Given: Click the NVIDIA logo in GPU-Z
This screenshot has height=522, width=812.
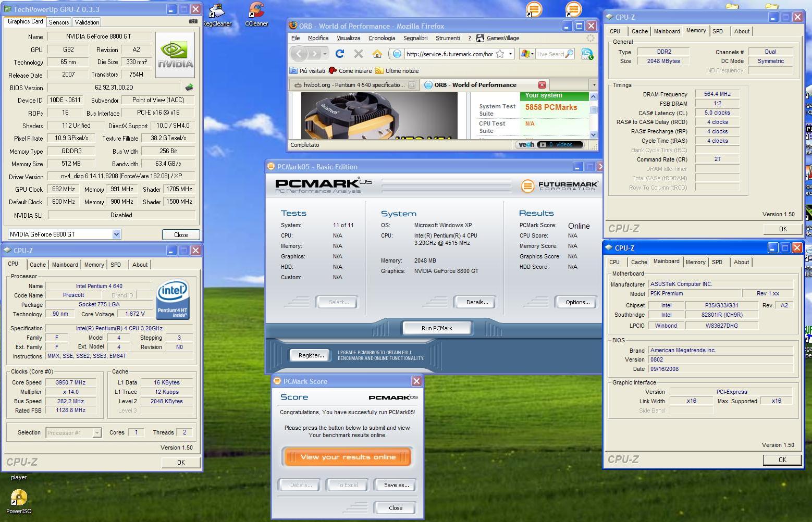Looking at the screenshot, I should 175,55.
